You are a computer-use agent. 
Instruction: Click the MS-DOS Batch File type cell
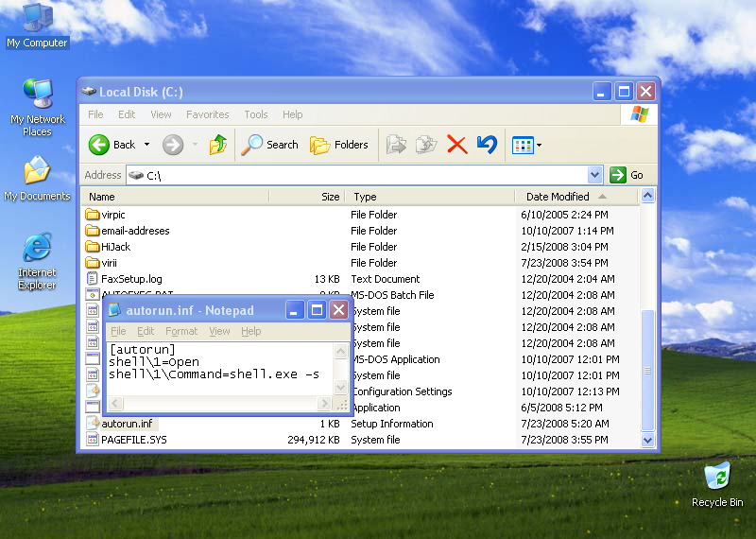point(392,295)
